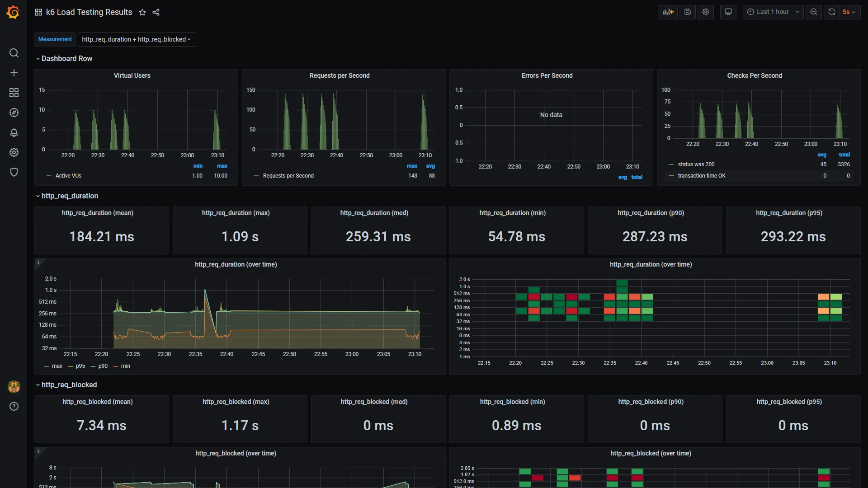868x488 pixels.
Task: Click the green Active VUs color line
Action: [49, 176]
